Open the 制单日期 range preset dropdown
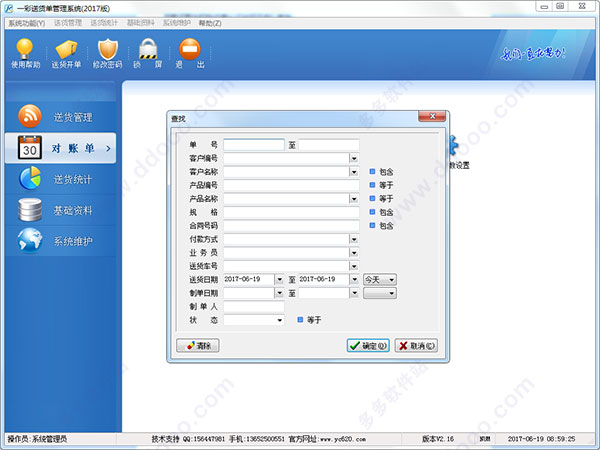The width and height of the screenshot is (600, 450). click(380, 293)
